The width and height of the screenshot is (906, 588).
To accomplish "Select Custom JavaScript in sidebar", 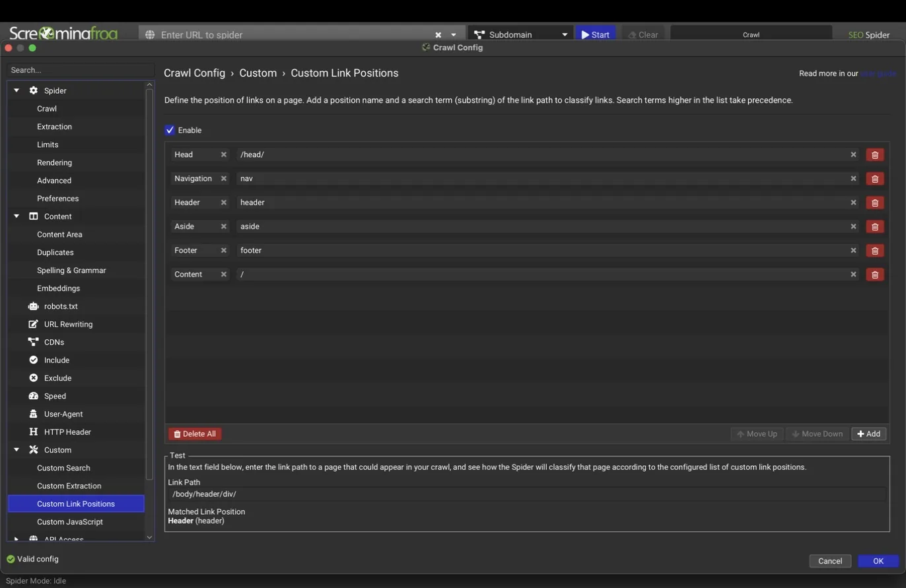I will pyautogui.click(x=69, y=521).
